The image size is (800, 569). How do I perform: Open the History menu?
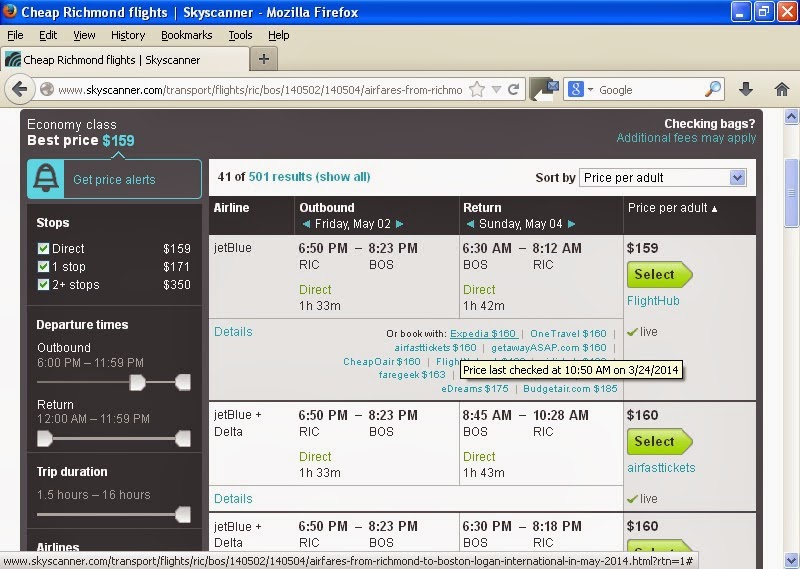pyautogui.click(x=128, y=35)
